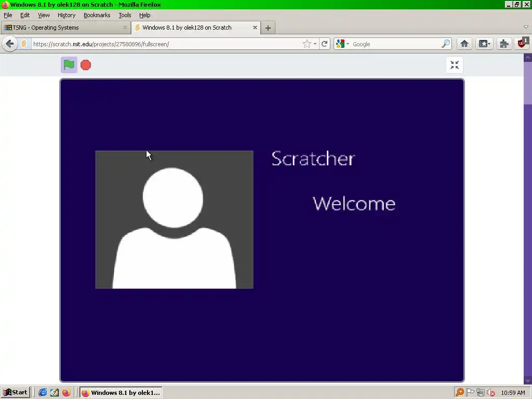List all tabs dropdown arrow
The height and width of the screenshot is (399, 532).
click(x=526, y=27)
